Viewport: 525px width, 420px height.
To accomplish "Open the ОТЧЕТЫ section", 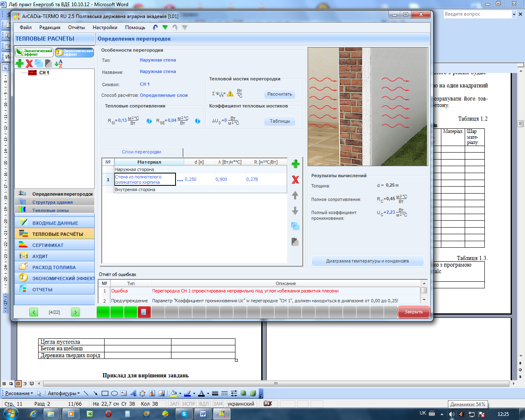I will point(55,289).
